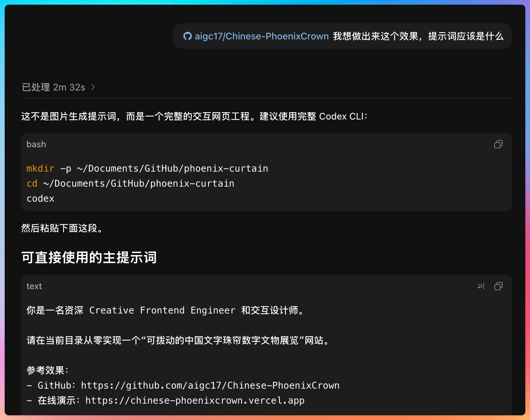530x420 pixels.
Task: Click the GitHub logo icon in message
Action: pos(188,36)
